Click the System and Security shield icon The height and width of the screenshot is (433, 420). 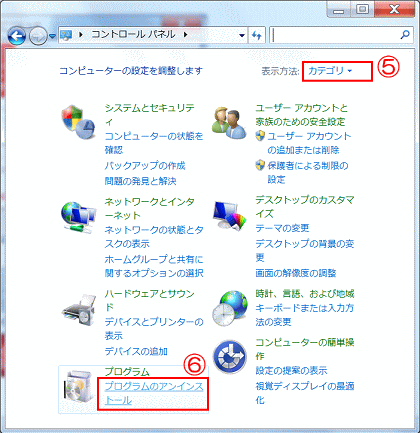tap(78, 122)
